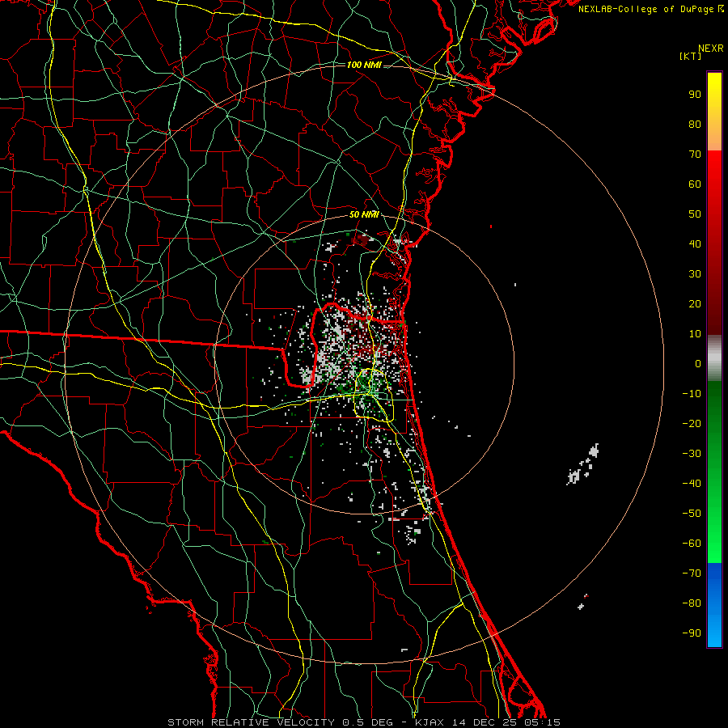
Task: Click the KJAX 14 DEC 25 05:15 timestamp
Action: 488,722
